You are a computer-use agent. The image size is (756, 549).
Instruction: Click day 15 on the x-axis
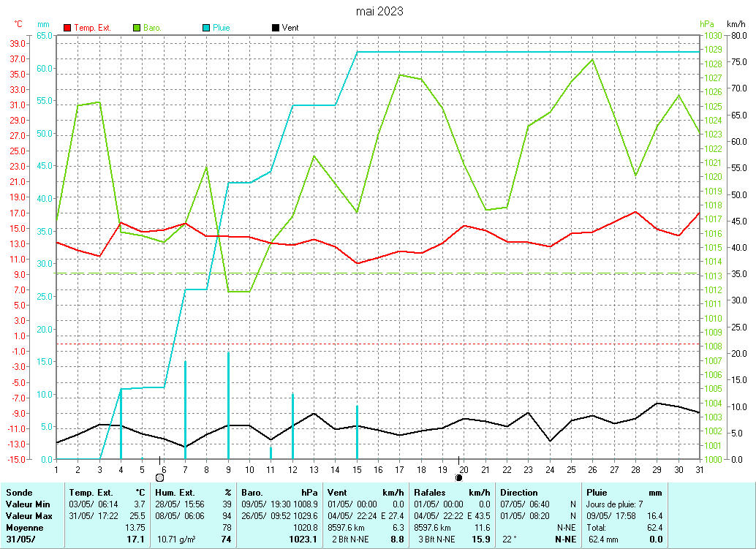356,469
